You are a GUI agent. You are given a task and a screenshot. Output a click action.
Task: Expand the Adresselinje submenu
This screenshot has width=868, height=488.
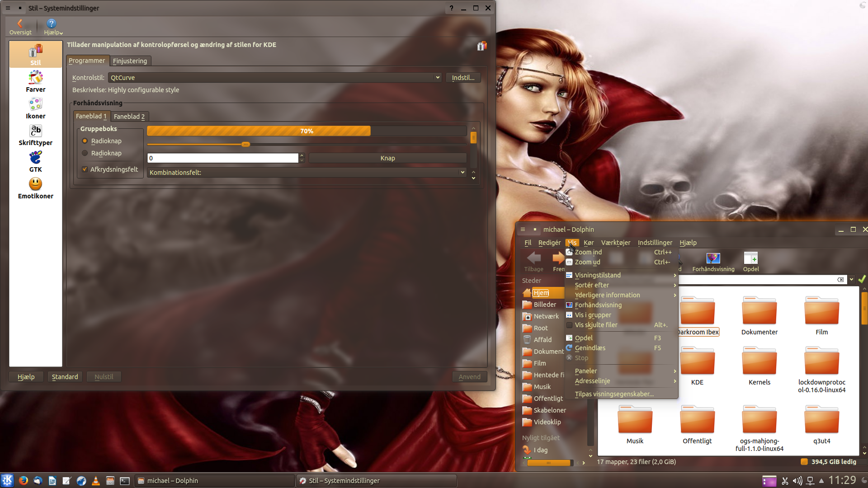click(x=621, y=381)
